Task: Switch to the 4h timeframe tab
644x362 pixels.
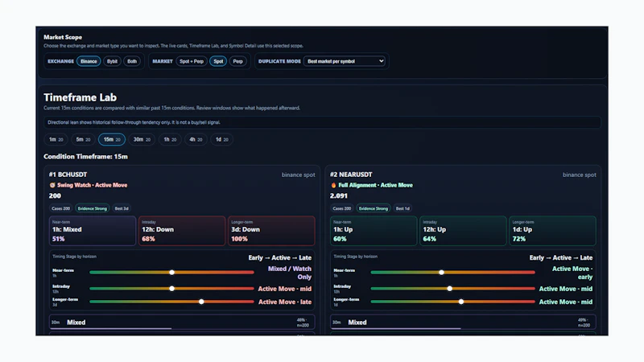Action: coord(196,139)
